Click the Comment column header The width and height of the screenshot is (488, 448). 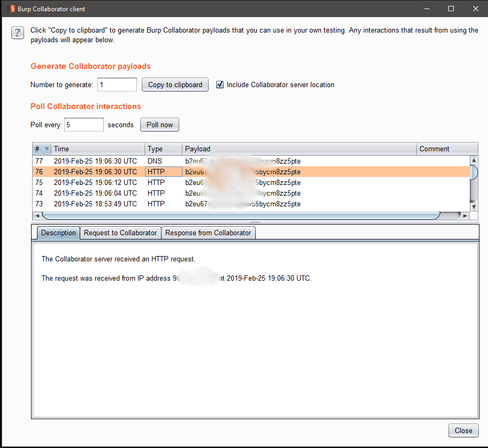pyautogui.click(x=447, y=149)
